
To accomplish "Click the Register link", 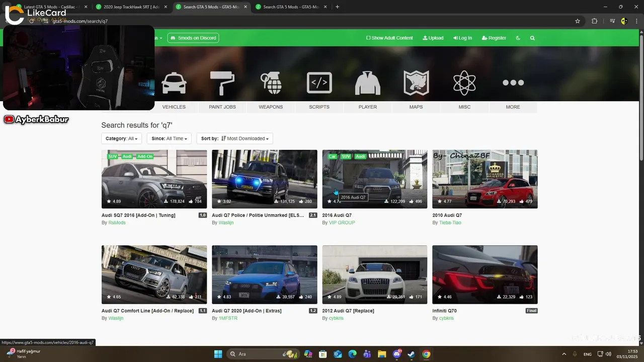I will pos(494,38).
